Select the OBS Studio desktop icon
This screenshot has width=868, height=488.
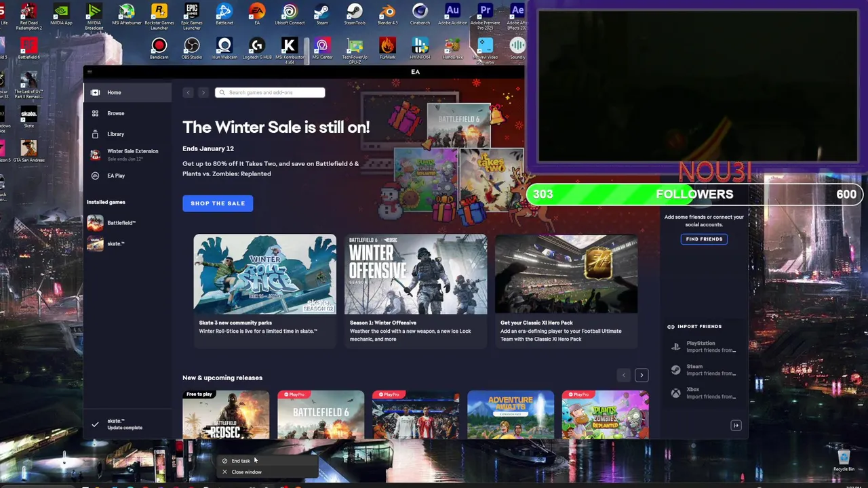coord(192,49)
